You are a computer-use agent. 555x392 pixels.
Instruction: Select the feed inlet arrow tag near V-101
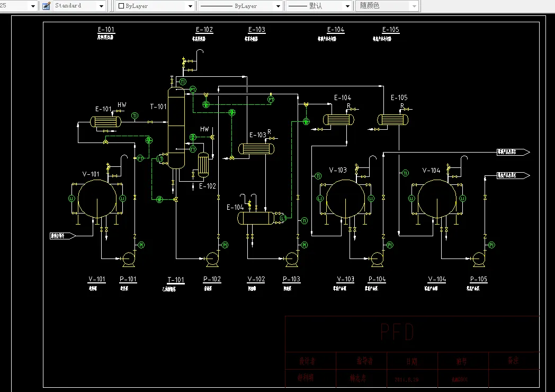point(62,236)
